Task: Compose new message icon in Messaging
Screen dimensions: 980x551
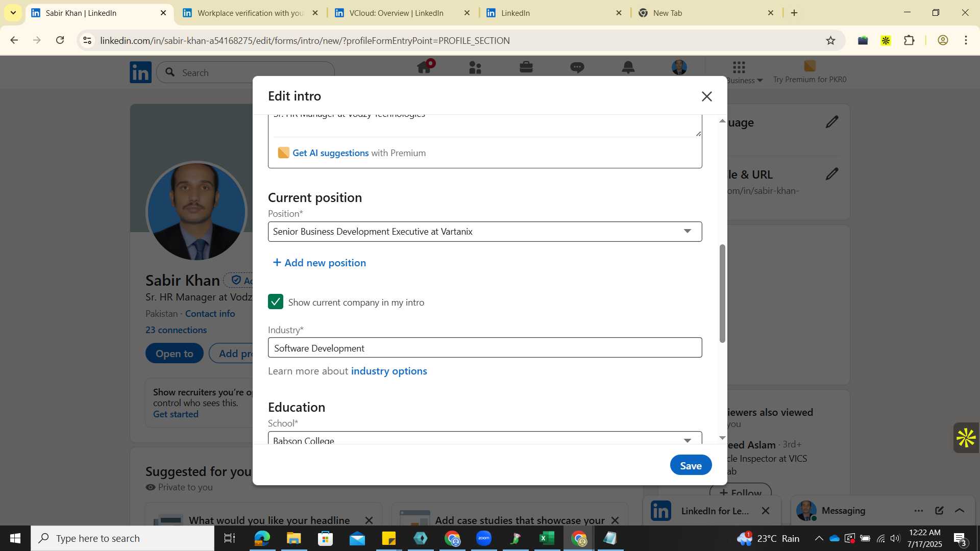Action: (939, 511)
